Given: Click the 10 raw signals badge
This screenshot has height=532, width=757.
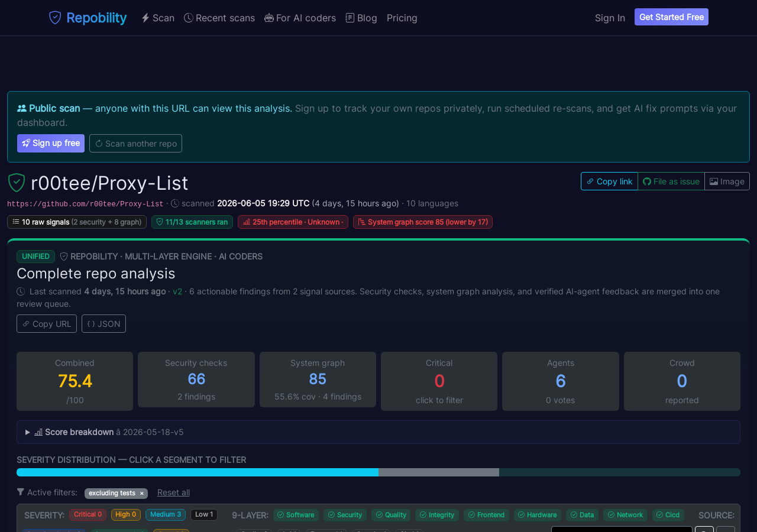Looking at the screenshot, I should (77, 222).
